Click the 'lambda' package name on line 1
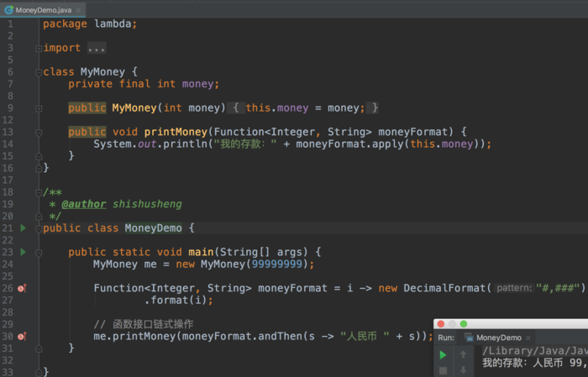This screenshot has height=377, width=588. 113,24
